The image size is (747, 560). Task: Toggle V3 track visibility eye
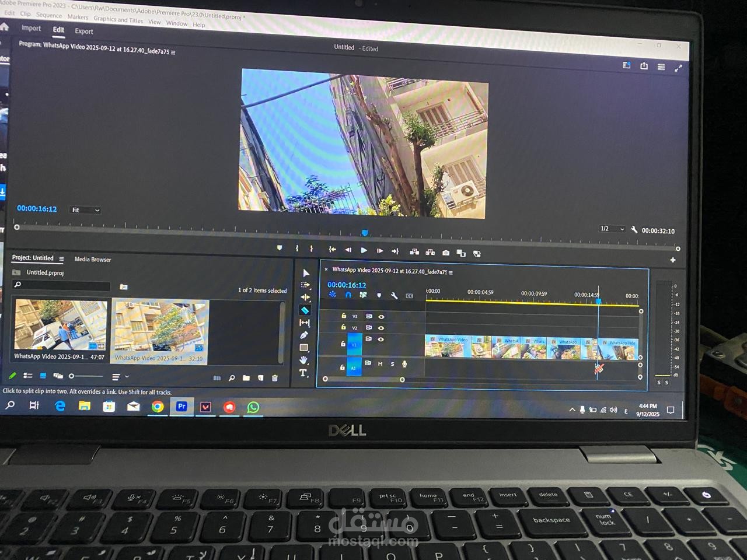tap(381, 317)
